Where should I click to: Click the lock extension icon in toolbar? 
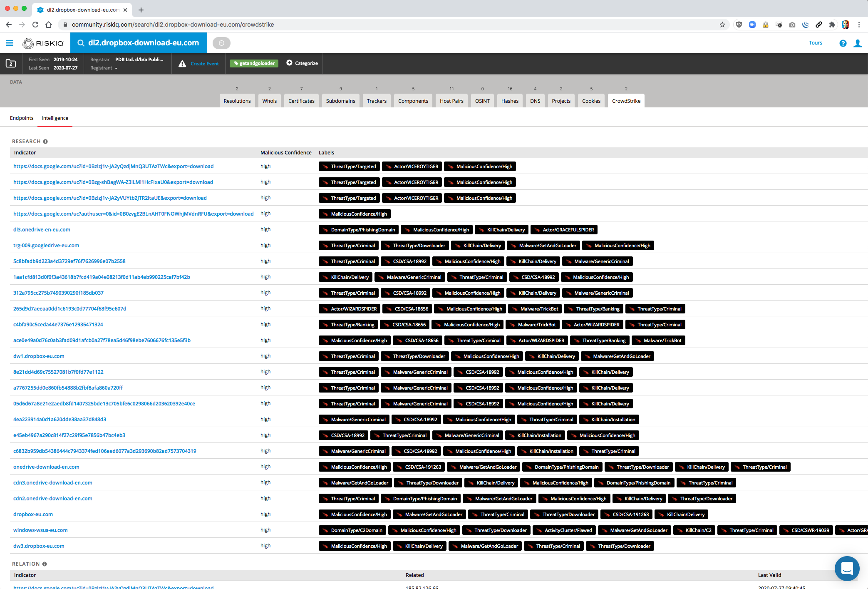pos(765,25)
